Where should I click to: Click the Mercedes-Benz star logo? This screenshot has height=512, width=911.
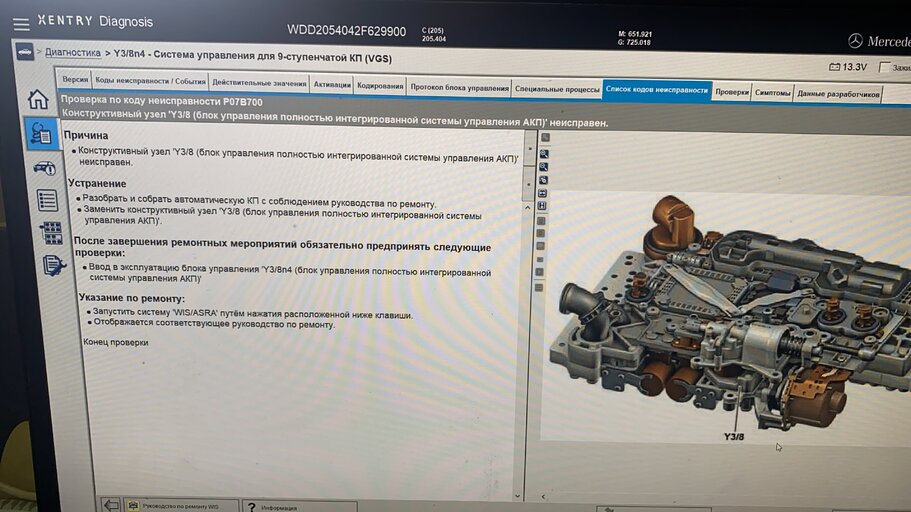coord(855,41)
